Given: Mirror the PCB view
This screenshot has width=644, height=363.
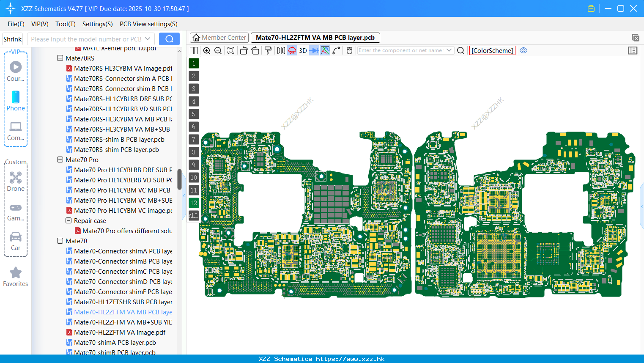Looking at the screenshot, I should coord(281,50).
